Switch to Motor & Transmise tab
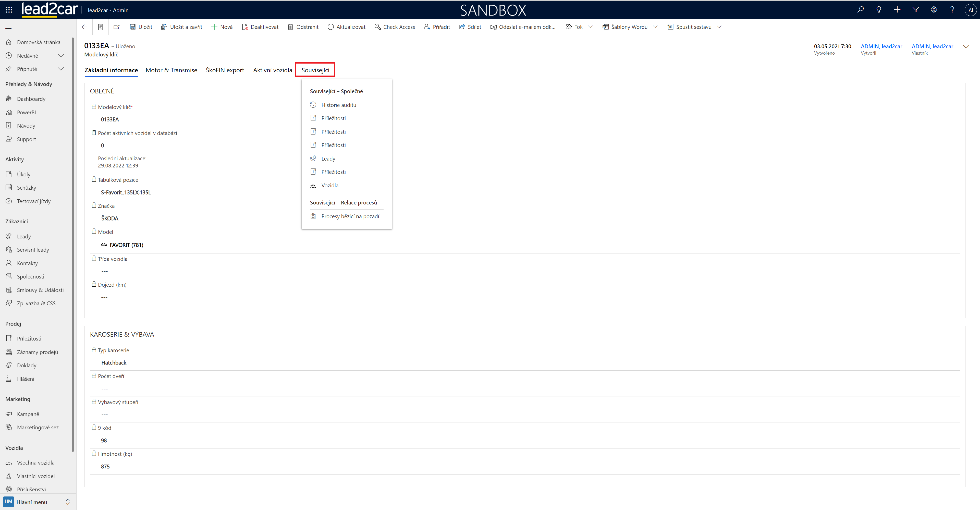Viewport: 980px width, 510px height. (171, 70)
